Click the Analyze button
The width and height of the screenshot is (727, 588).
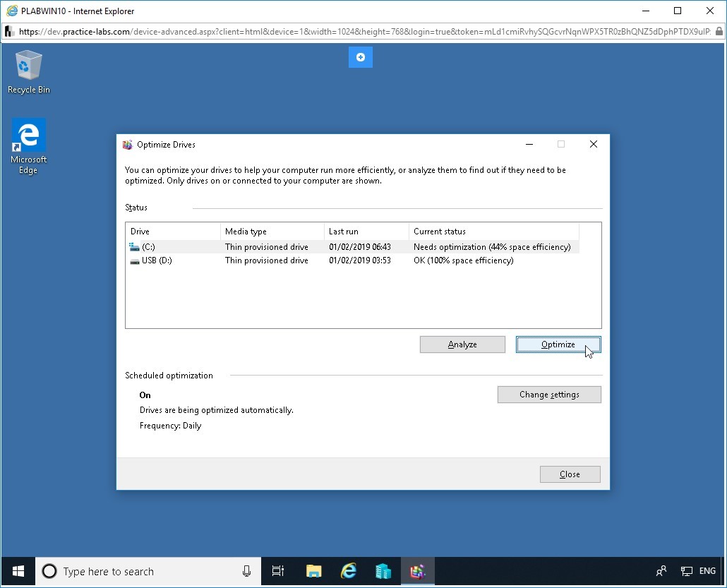click(x=462, y=344)
